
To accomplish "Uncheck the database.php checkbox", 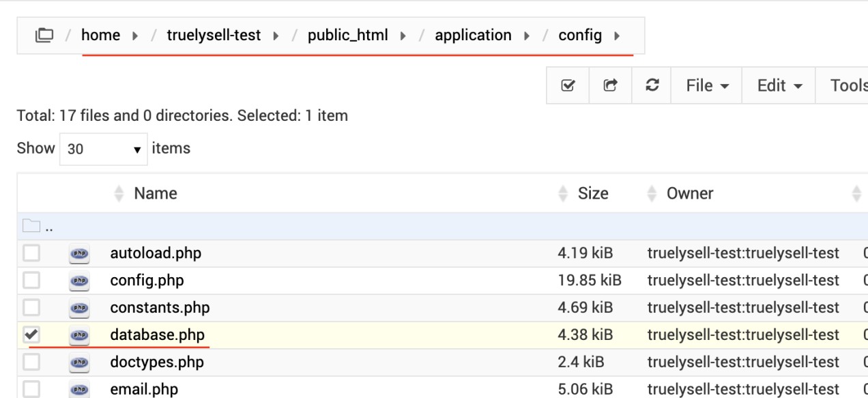I will click(31, 335).
